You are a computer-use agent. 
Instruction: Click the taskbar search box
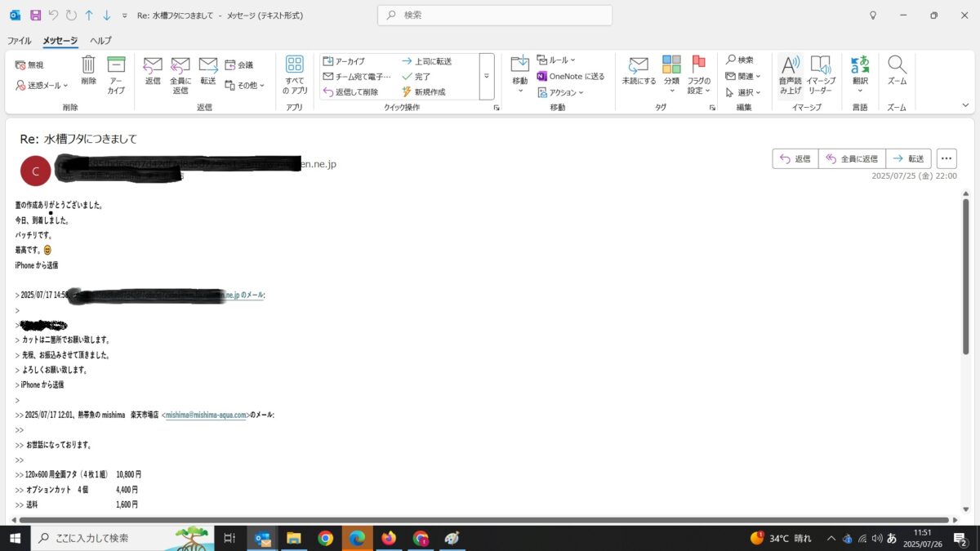[x=122, y=538]
